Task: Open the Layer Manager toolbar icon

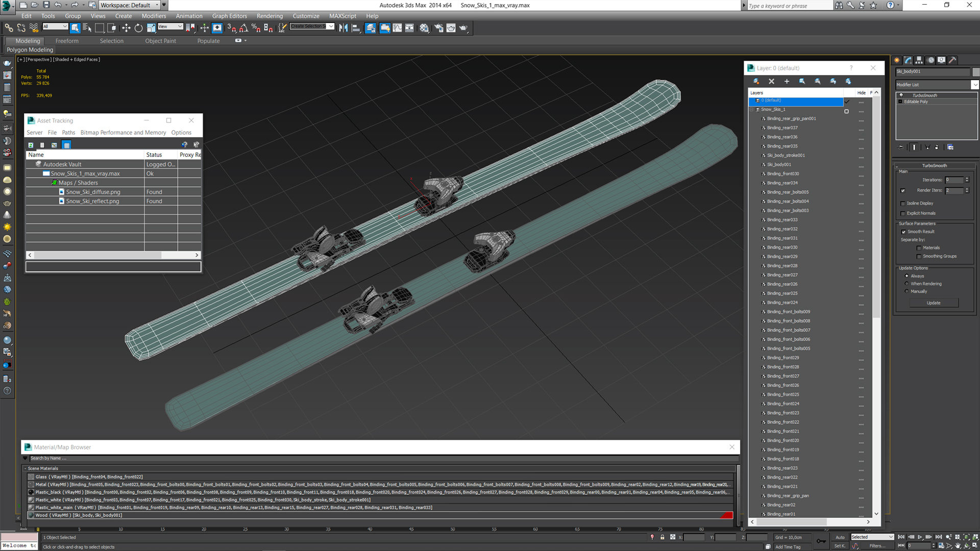Action: click(371, 28)
